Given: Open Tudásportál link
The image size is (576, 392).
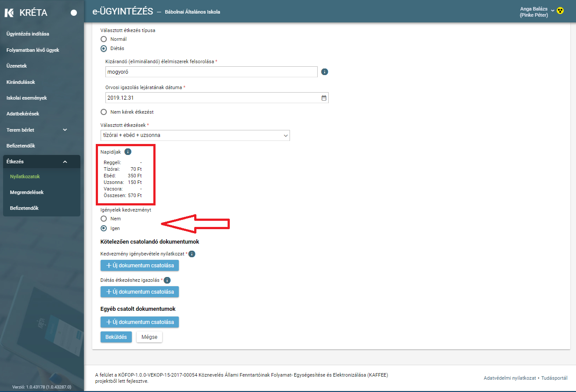Looking at the screenshot, I should coord(554,378).
